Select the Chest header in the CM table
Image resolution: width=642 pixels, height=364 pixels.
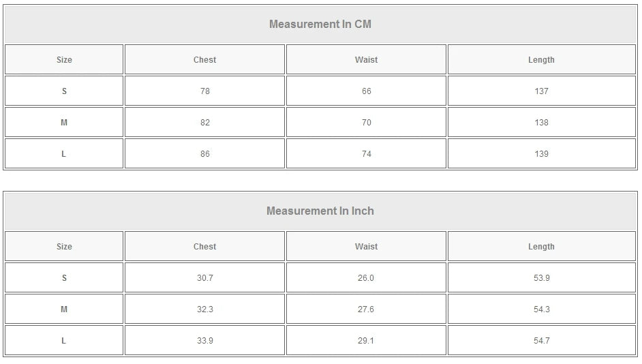point(204,60)
